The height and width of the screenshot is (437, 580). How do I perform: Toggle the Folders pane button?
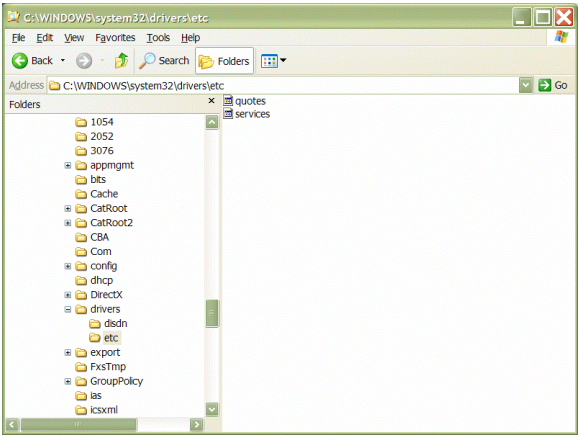pos(224,61)
